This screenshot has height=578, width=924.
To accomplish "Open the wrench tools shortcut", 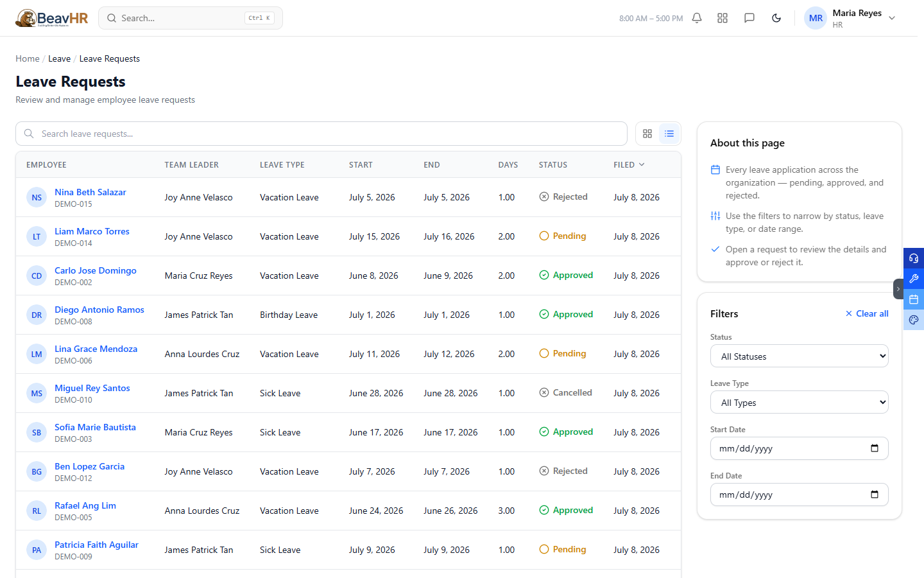I will 914,279.
